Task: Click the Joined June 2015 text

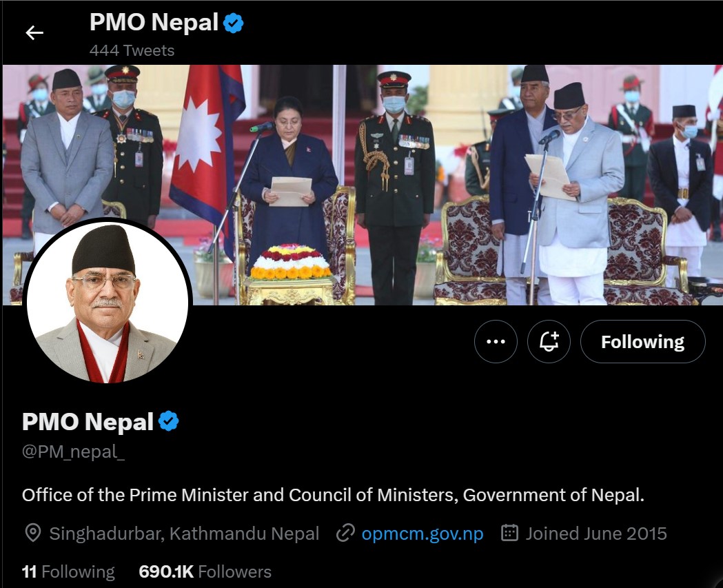Action: 596,534
